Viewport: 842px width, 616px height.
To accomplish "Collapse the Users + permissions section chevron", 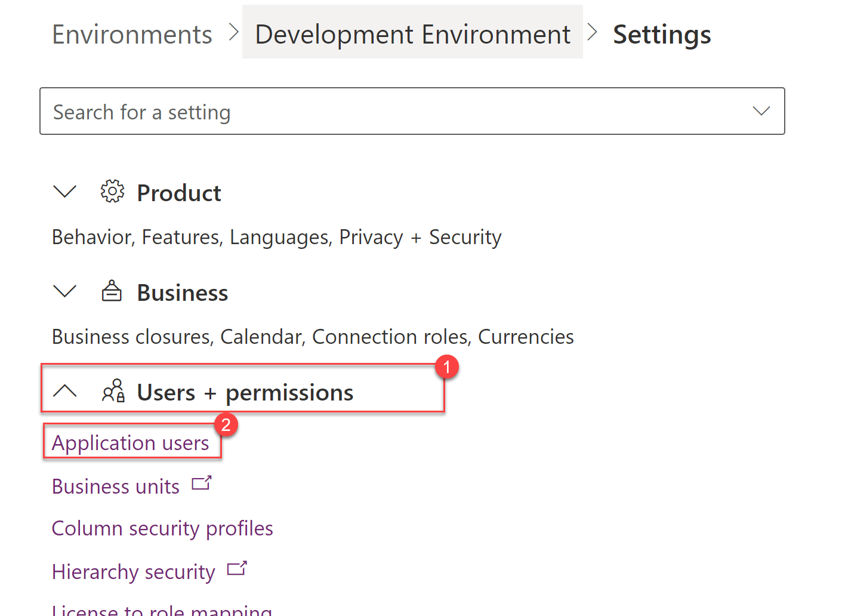I will (x=65, y=391).
